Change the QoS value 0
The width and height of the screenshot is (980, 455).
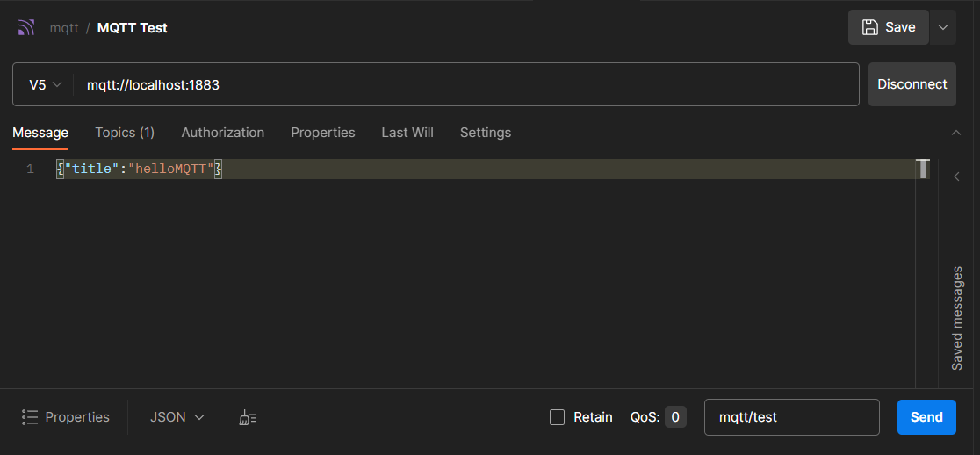675,417
